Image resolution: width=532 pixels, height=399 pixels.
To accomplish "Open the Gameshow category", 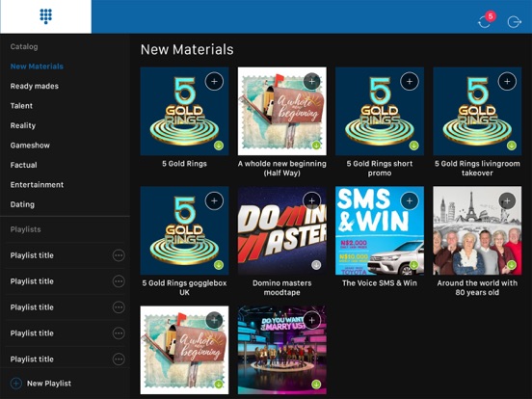I will [30, 146].
